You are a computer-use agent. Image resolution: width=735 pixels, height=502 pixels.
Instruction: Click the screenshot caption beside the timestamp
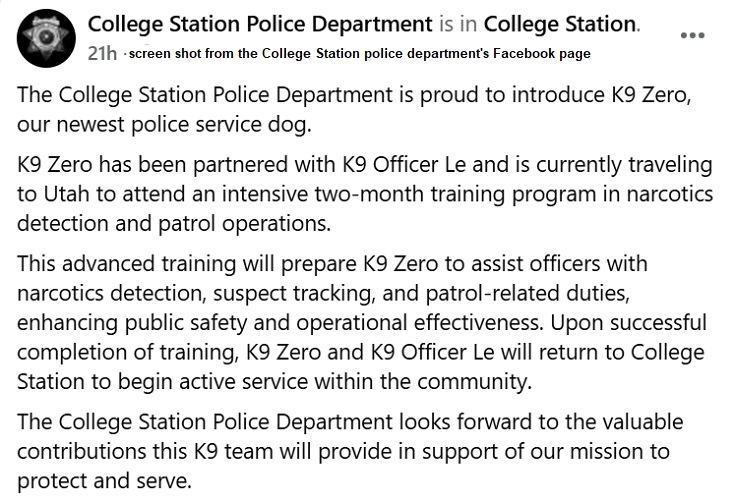(x=360, y=53)
